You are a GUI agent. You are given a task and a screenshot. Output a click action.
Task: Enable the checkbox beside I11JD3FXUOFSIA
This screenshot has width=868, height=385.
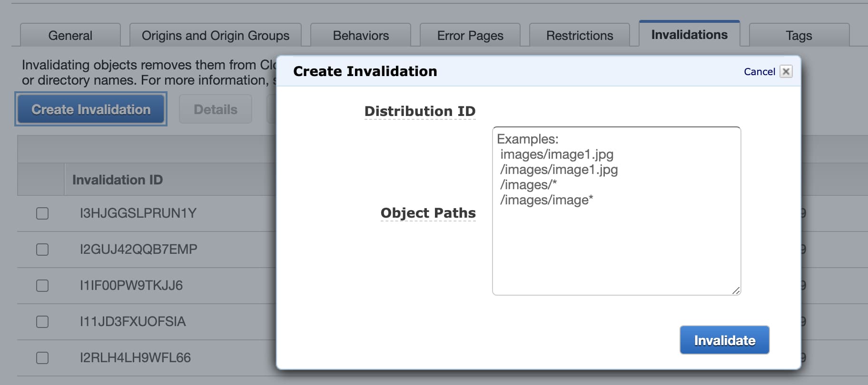point(42,322)
